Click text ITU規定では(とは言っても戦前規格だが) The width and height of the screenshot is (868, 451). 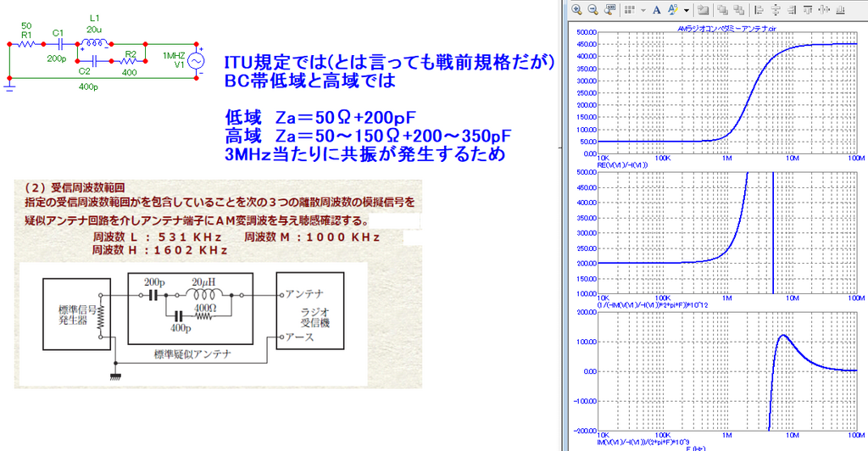click(389, 61)
